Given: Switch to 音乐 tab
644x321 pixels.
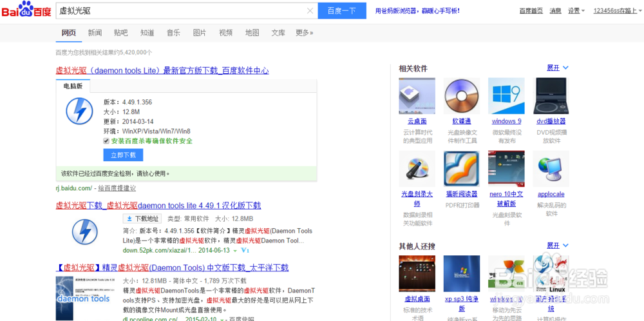Looking at the screenshot, I should [173, 32].
